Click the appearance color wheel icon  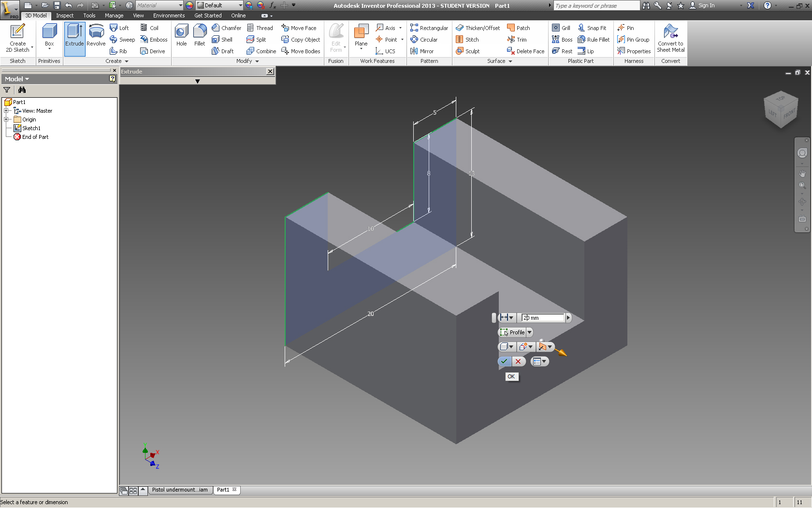189,5
